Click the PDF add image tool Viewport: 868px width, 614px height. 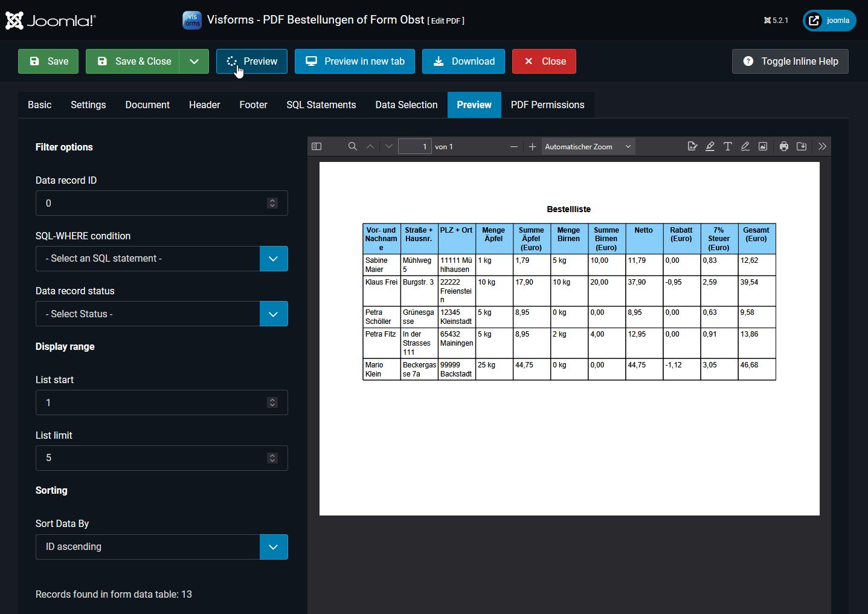pyautogui.click(x=763, y=146)
